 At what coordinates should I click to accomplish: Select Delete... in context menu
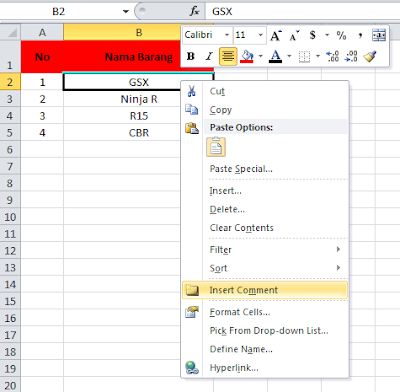(265, 209)
